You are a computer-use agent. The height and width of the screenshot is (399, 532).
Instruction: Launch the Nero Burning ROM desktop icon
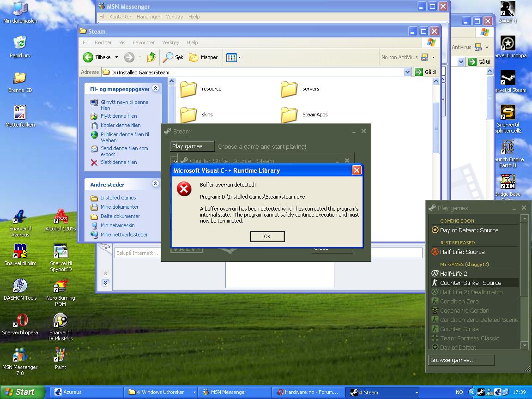pos(60,287)
